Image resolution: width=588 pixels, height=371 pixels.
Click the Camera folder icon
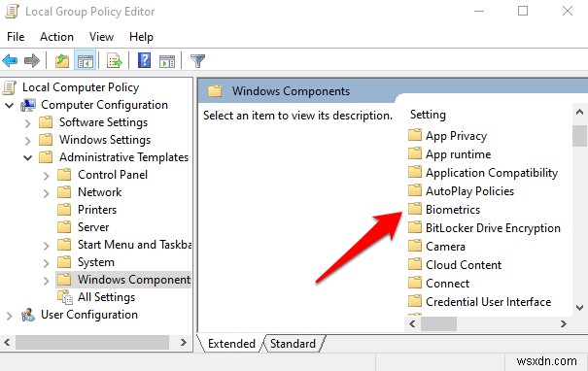pos(415,246)
